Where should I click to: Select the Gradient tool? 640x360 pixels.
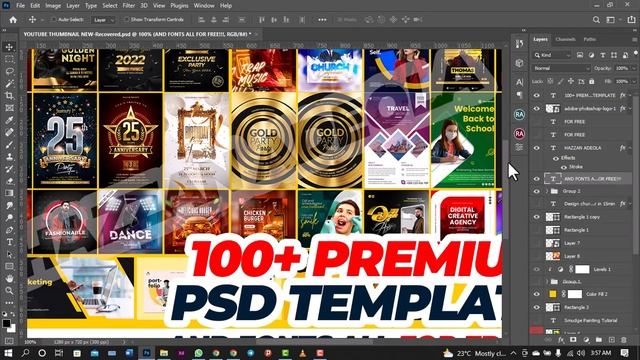pos(9,193)
